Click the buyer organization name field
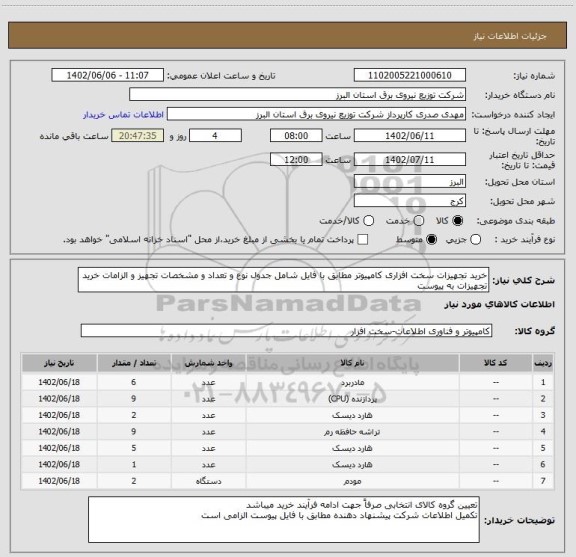 [297, 95]
